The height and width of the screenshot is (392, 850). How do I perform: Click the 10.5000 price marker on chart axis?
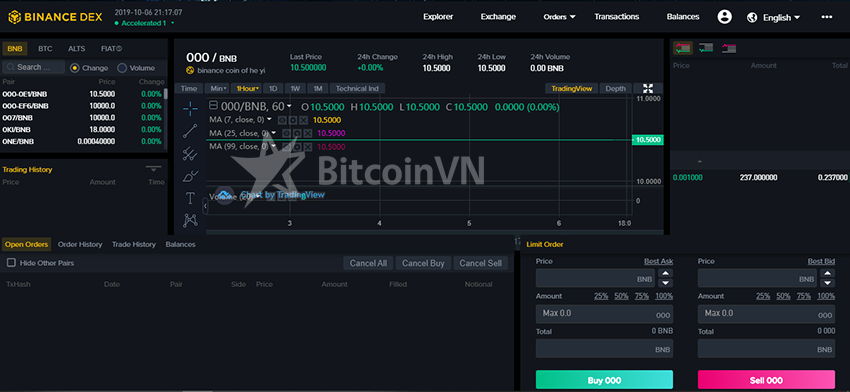point(648,140)
